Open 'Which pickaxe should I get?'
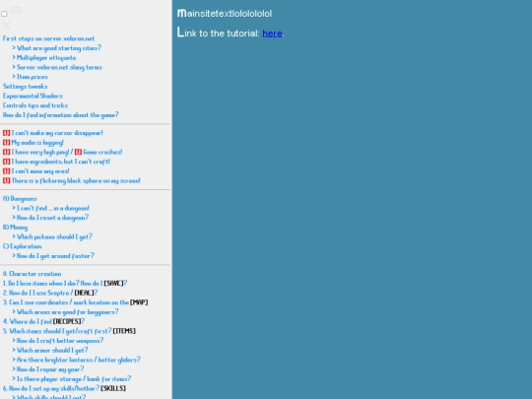Viewport: 532px width, 399px height. tap(52, 236)
